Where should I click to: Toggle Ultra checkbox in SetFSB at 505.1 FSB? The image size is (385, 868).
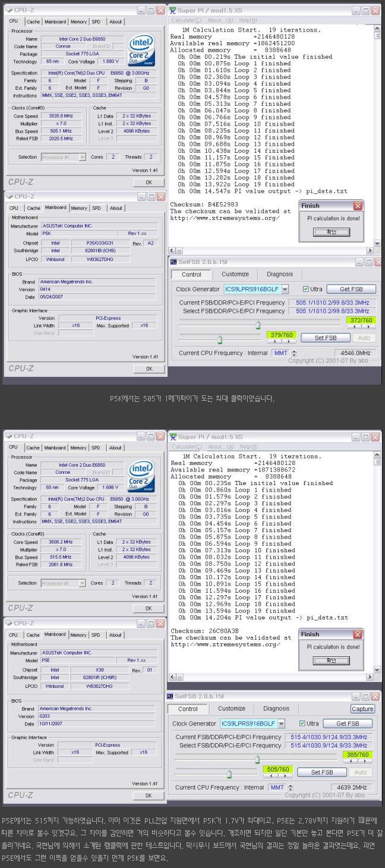point(306,290)
